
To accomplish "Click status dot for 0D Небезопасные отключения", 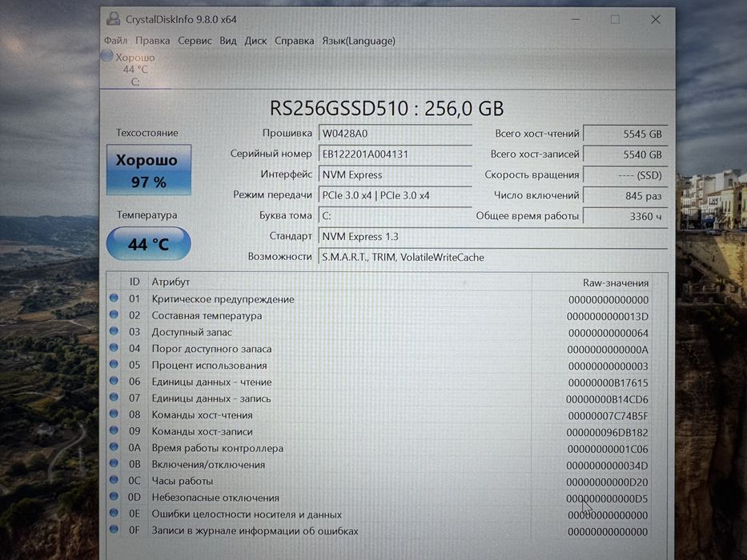I will [x=114, y=496].
